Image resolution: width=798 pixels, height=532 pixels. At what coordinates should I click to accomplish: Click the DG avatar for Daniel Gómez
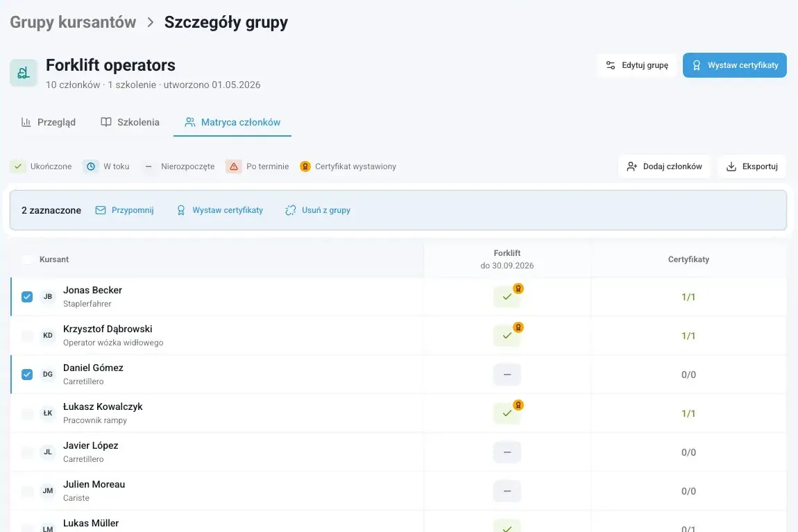pos(48,375)
